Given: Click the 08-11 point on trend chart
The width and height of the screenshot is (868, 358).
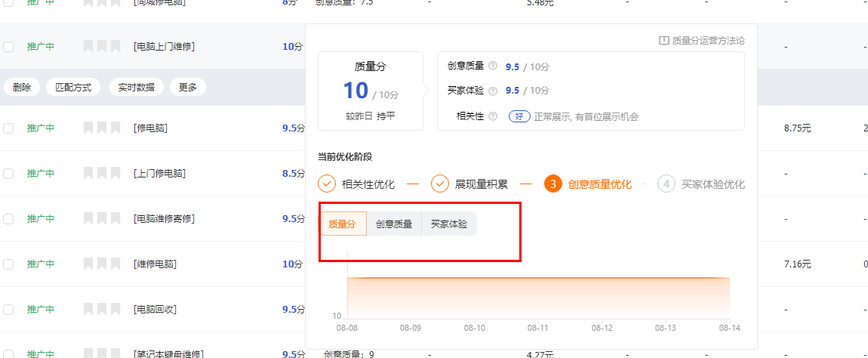Looking at the screenshot, I should coord(538,279).
